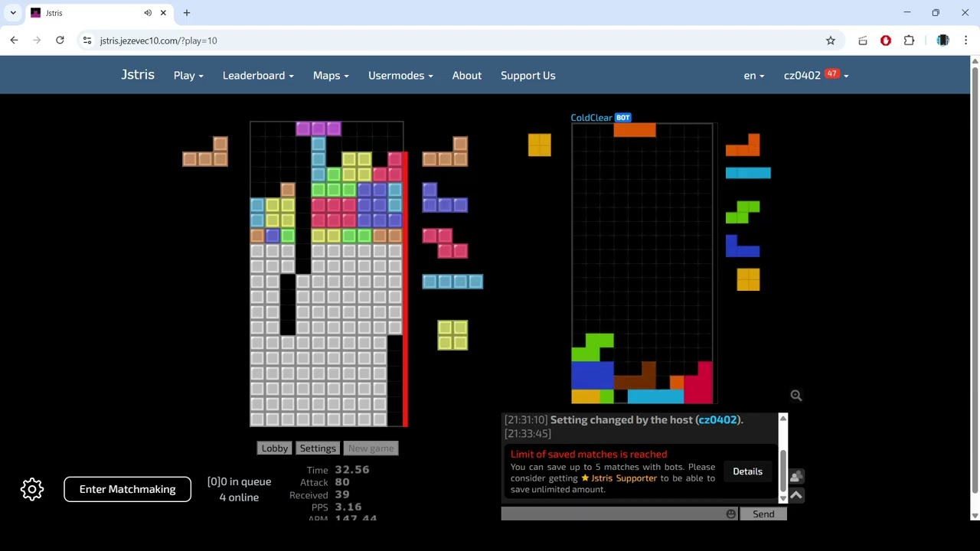Viewport: 980px width, 551px height.
Task: Click the held L piece
Action: point(205,152)
